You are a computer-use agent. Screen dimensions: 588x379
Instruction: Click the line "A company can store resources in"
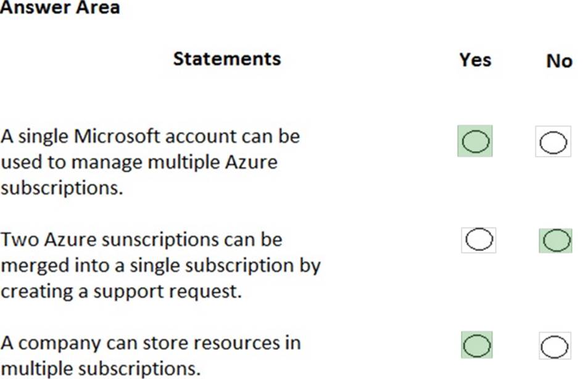coord(151,343)
